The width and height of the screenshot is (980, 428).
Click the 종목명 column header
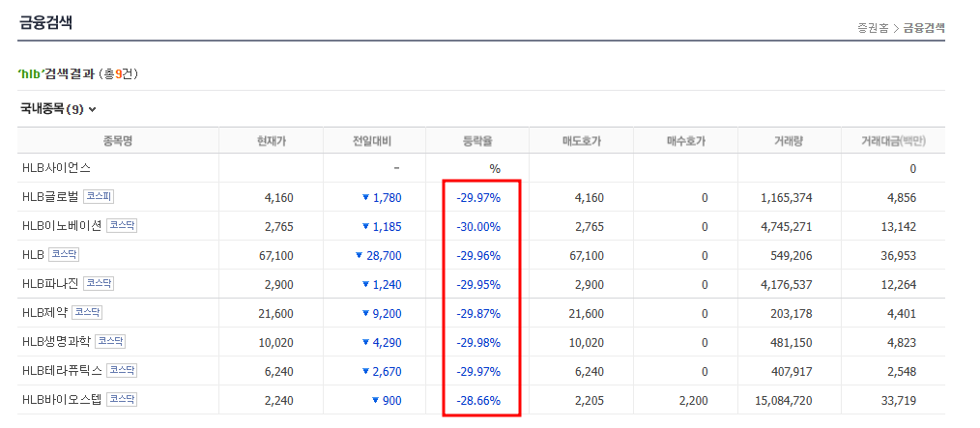[118, 141]
